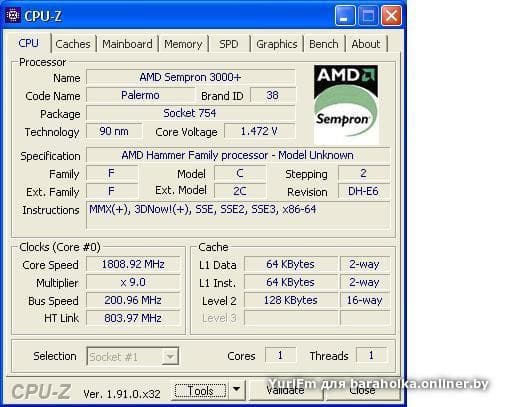Viewport: 512px width, 407px height.
Task: Open the Mainboard tab
Action: pyautogui.click(x=127, y=44)
